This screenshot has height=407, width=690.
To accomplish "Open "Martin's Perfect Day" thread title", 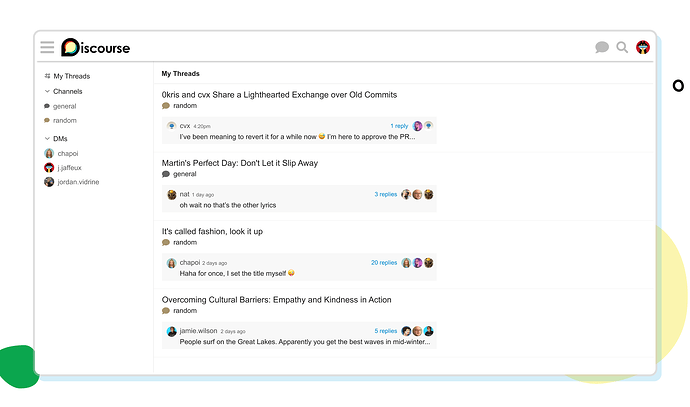I will pyautogui.click(x=240, y=163).
